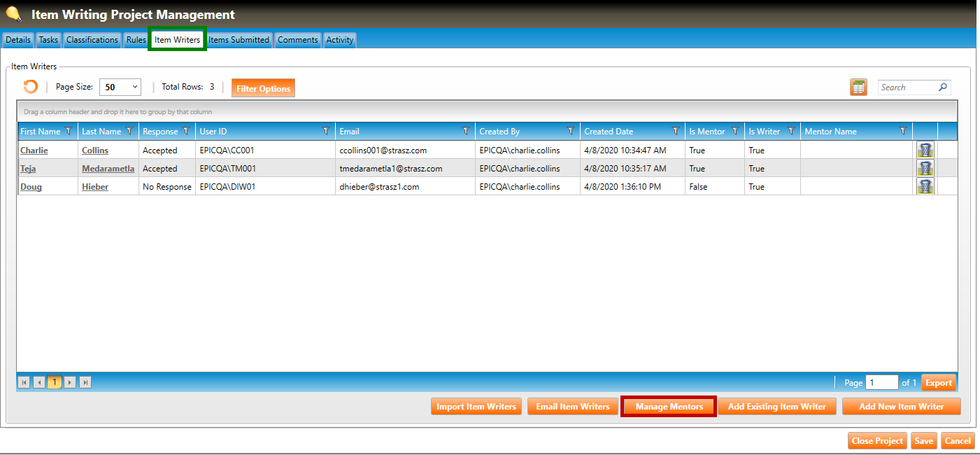Delete Charlie Collins row with trash icon

coord(925,150)
